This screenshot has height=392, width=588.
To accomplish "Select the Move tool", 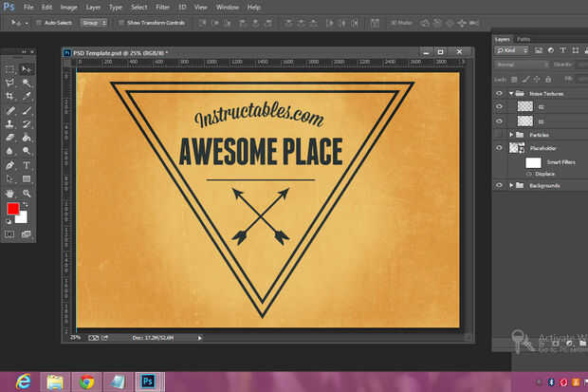I will 27,69.
